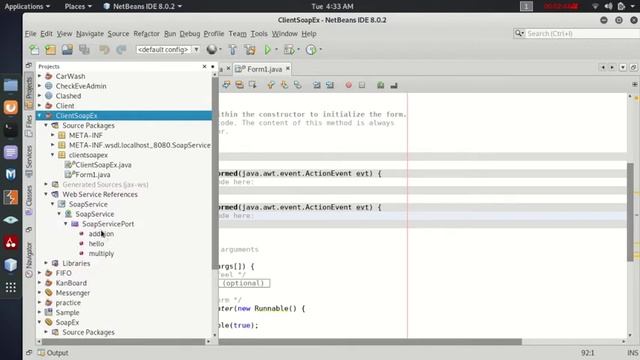Expand the Generated Sources (jax-ws) node
640x360 pixels.
[x=46, y=184]
